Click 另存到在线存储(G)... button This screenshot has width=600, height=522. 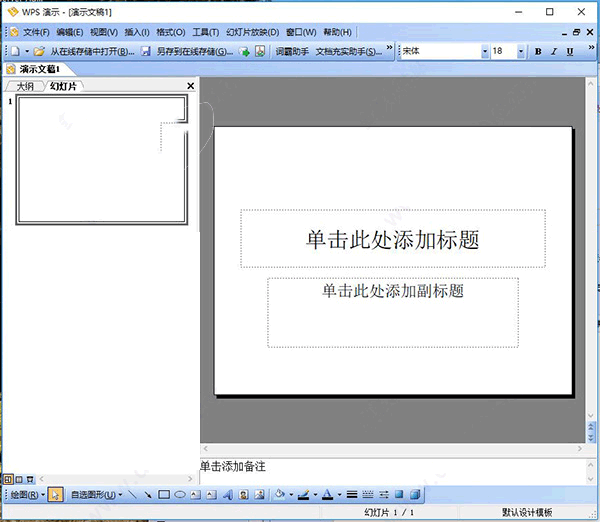(x=194, y=51)
